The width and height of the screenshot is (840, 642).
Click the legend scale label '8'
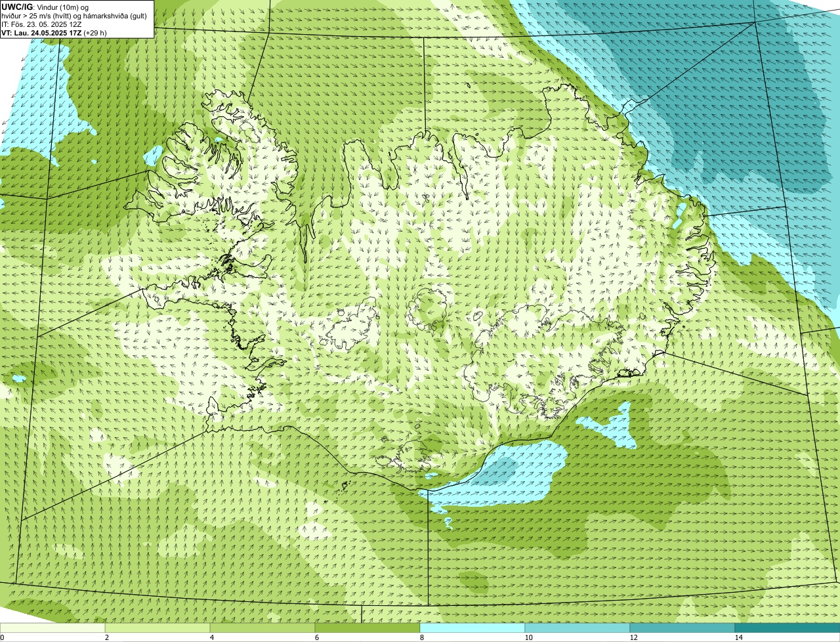click(421, 637)
